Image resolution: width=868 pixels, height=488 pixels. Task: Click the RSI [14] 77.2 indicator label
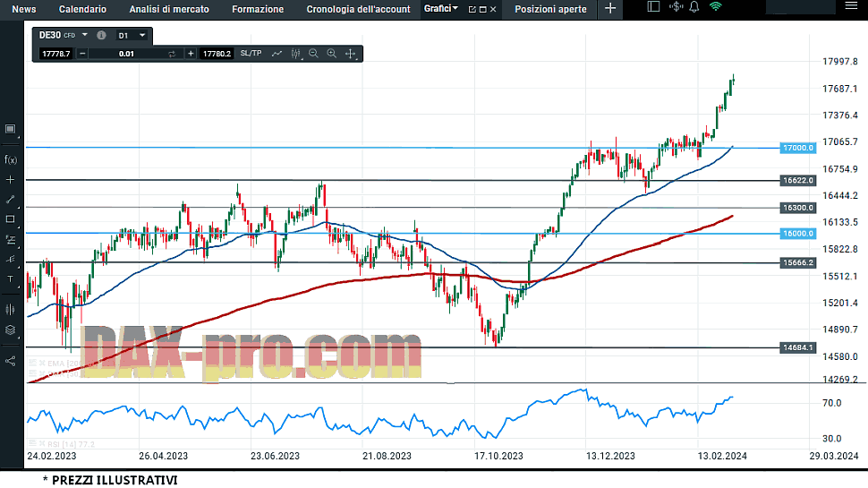[71, 444]
